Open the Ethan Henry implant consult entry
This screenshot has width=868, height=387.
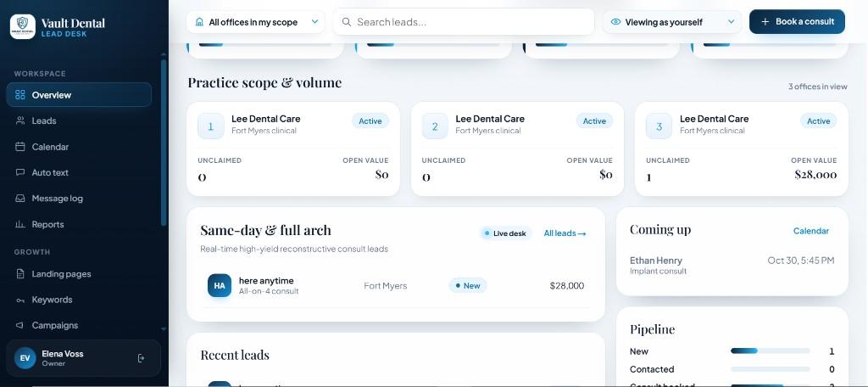click(x=732, y=266)
